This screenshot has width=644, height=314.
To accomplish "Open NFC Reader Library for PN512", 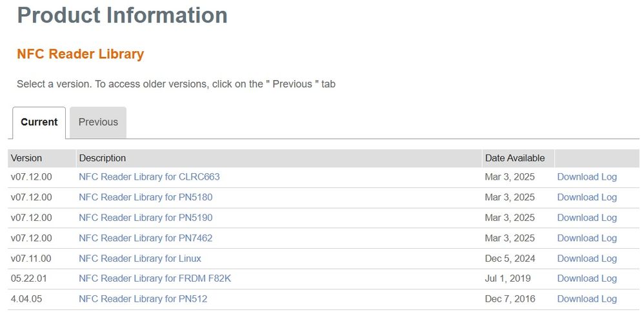I will click(x=143, y=298).
